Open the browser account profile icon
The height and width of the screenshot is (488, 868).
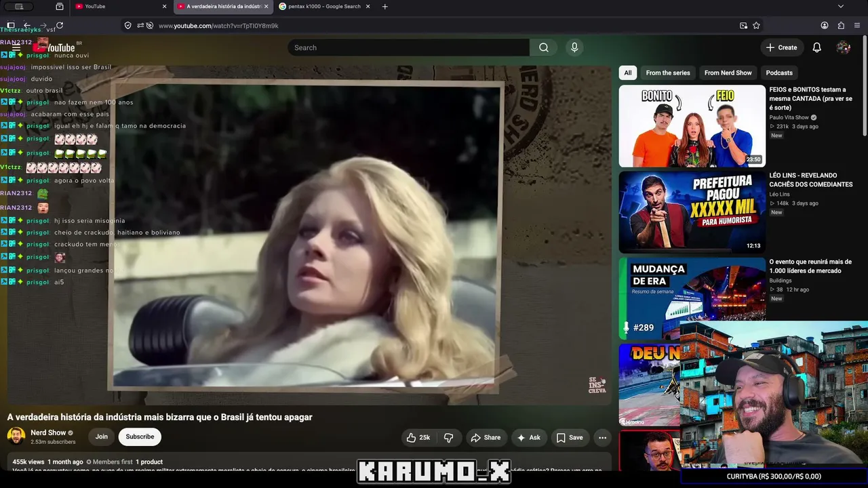tap(825, 26)
